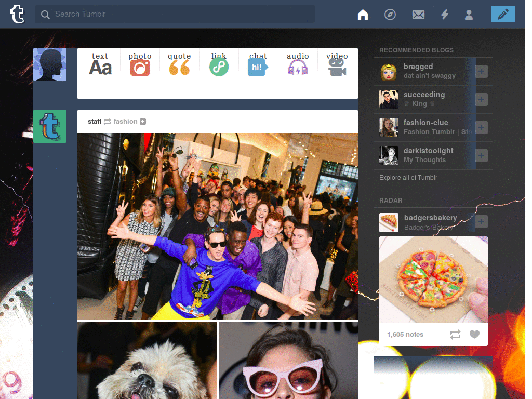Follow the fashion-clue blog
This screenshot has height=399, width=532.
481,128
